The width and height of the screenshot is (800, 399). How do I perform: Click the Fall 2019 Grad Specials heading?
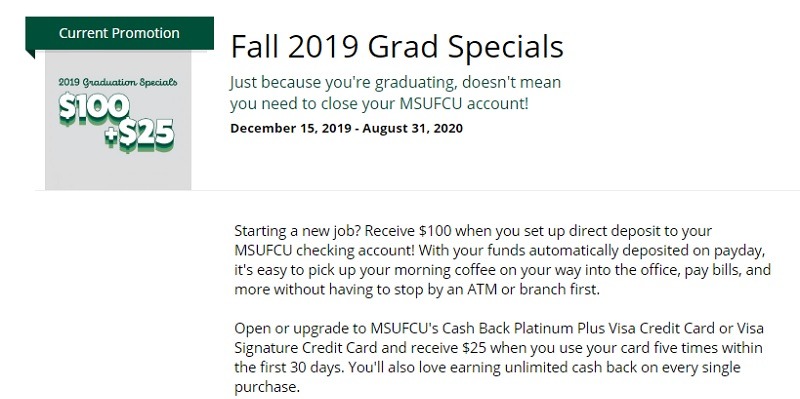point(397,46)
